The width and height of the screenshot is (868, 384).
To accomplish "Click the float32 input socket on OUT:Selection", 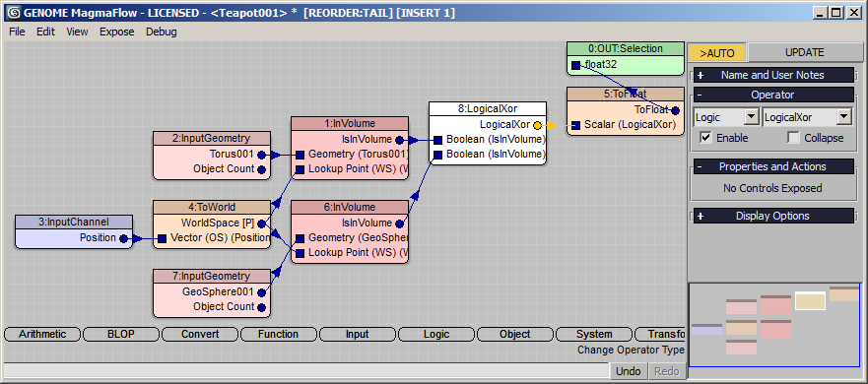I will point(575,65).
